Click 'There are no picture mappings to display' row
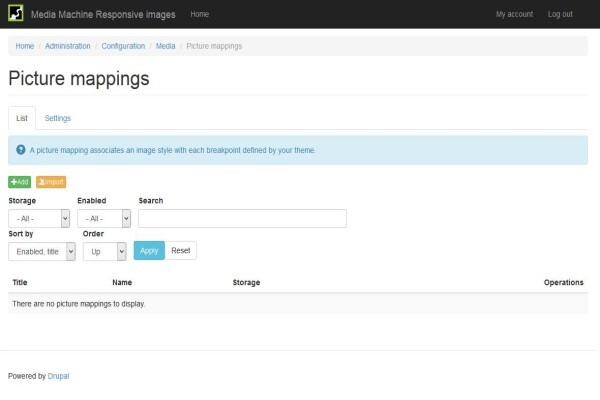Viewport: 600px width, 400px height. coord(298,304)
